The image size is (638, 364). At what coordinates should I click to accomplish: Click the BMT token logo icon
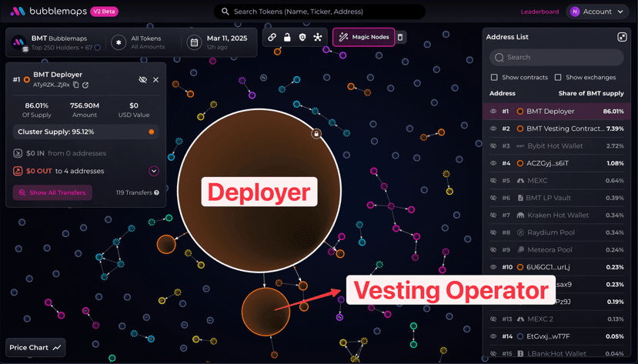pos(18,42)
